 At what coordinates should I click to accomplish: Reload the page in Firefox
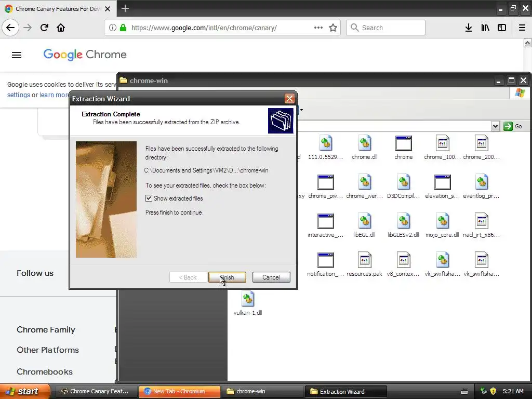[44, 28]
